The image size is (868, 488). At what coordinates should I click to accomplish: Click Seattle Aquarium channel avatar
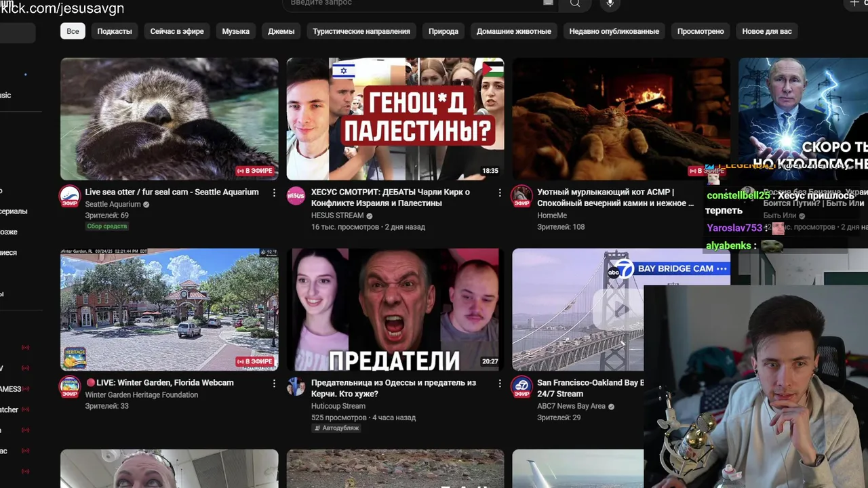point(70,196)
